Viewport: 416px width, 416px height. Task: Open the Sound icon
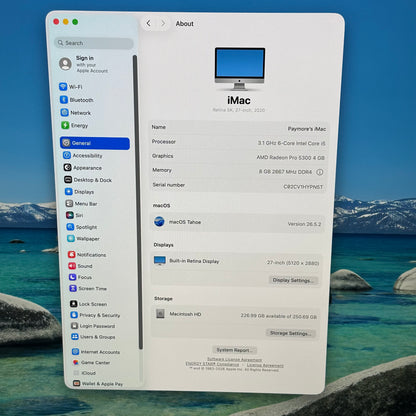pos(72,266)
